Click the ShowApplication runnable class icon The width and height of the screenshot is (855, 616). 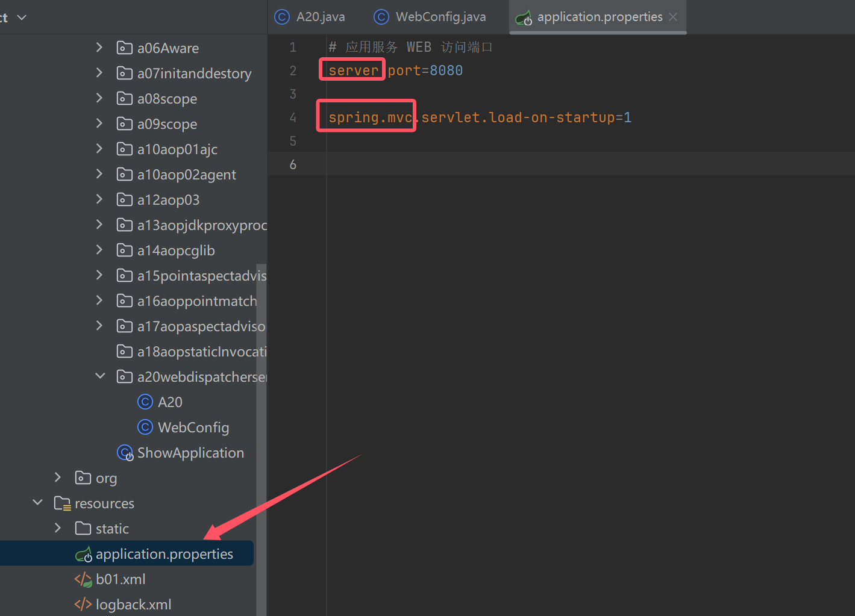[x=125, y=453]
